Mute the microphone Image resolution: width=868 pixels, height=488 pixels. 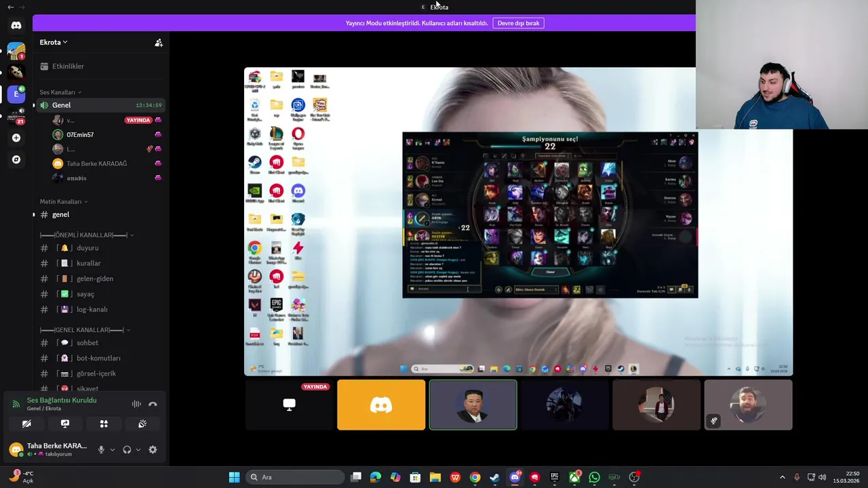coord(101,449)
